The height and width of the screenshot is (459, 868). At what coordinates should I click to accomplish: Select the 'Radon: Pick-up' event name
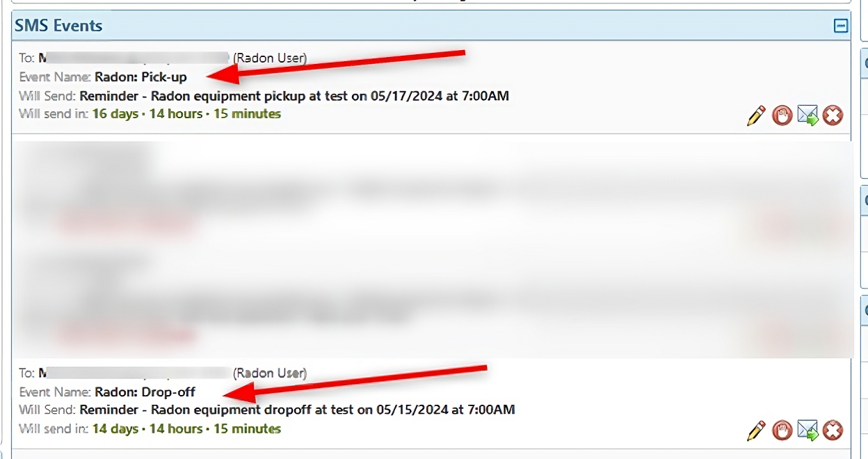point(140,77)
